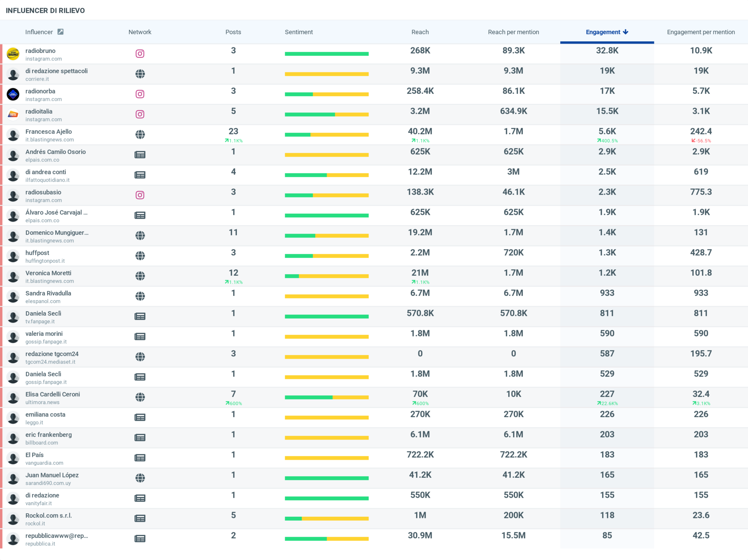748x560 pixels.
Task: Click the Instagram icon in radiobruno row
Action: (x=140, y=54)
